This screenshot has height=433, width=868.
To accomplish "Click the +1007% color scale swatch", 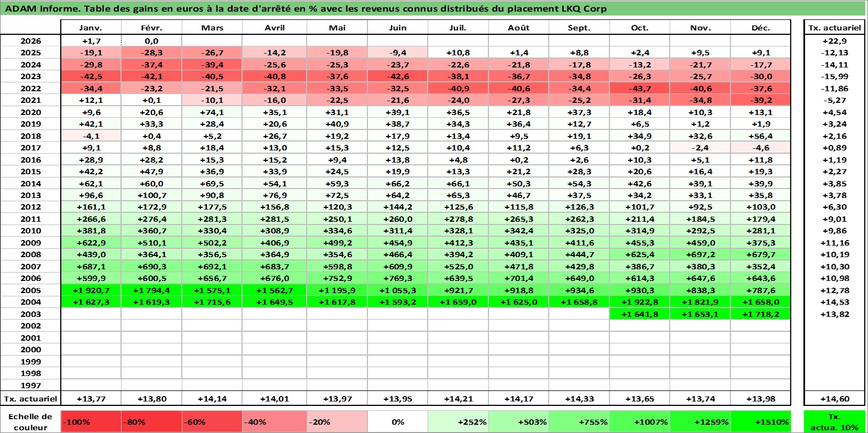I will (x=640, y=421).
